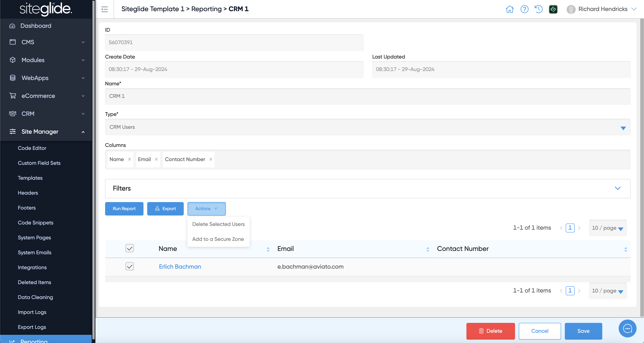Open Erlich Bachman user link
Viewport: 644px width, 343px height.
click(180, 267)
